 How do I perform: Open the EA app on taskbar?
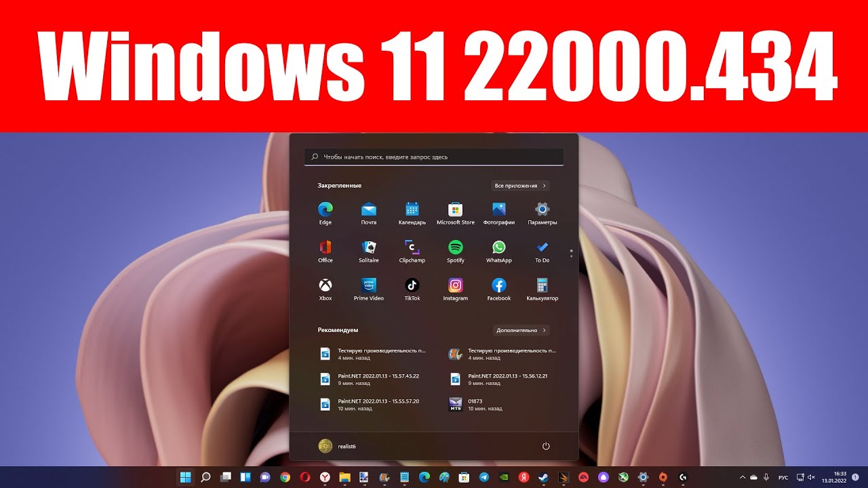(583, 477)
